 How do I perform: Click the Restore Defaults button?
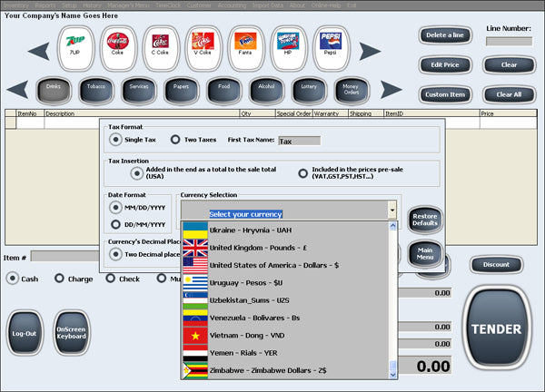coord(425,220)
